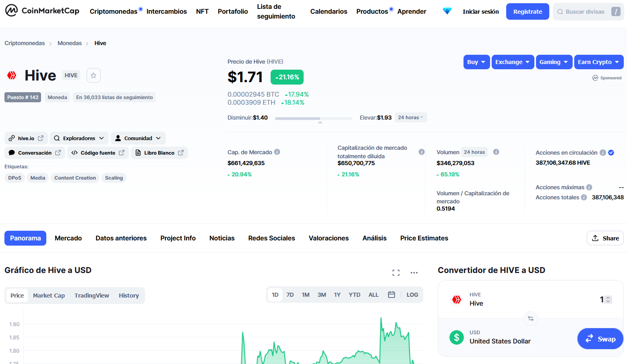Open the Project Info tab
Image resolution: width=627 pixels, height=364 pixels.
tap(178, 238)
